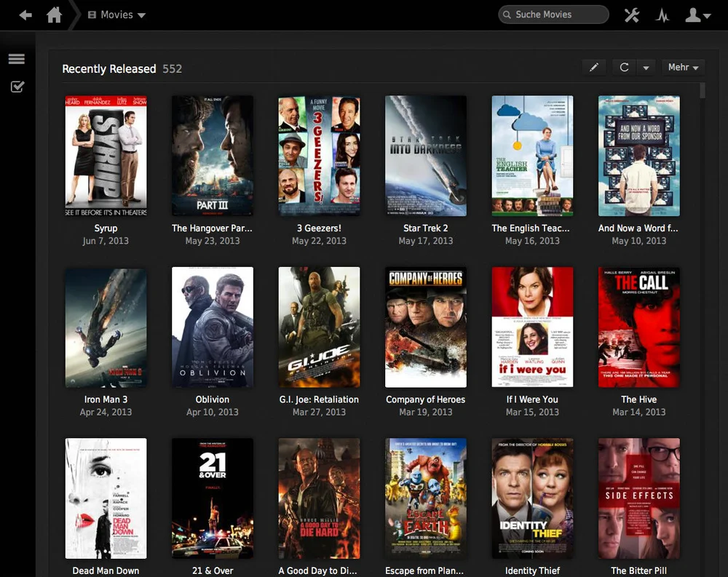The image size is (728, 577).
Task: Open the Mehr dropdown
Action: point(683,68)
